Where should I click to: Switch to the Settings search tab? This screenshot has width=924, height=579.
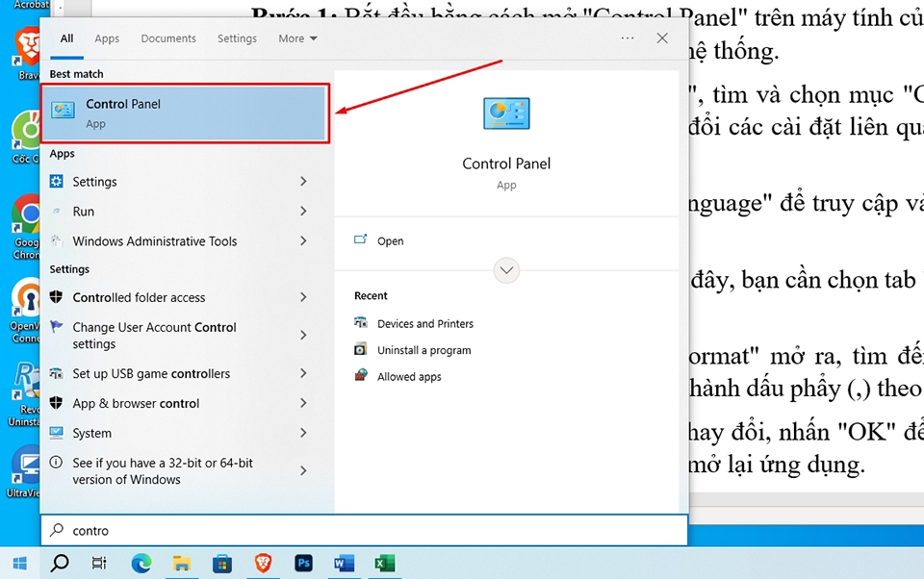(x=237, y=38)
